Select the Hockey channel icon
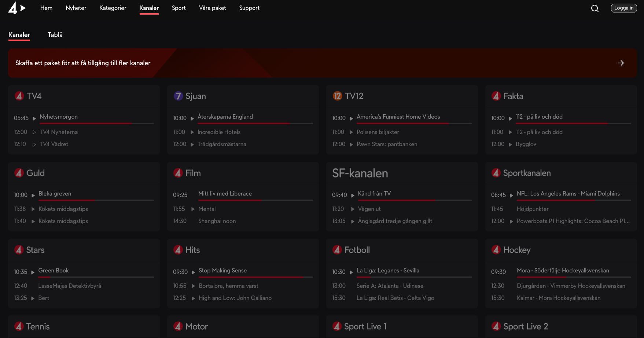Screen dimensions: 644x338 (x=496, y=250)
